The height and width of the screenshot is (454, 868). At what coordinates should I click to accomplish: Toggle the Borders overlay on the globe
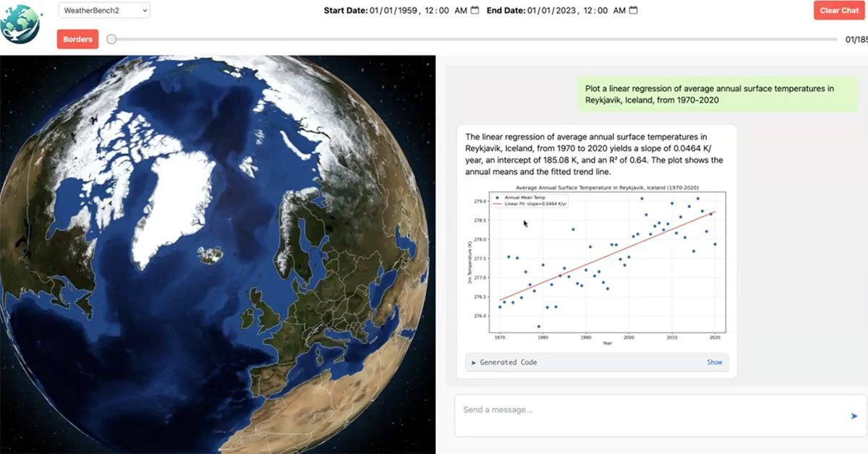[x=77, y=39]
